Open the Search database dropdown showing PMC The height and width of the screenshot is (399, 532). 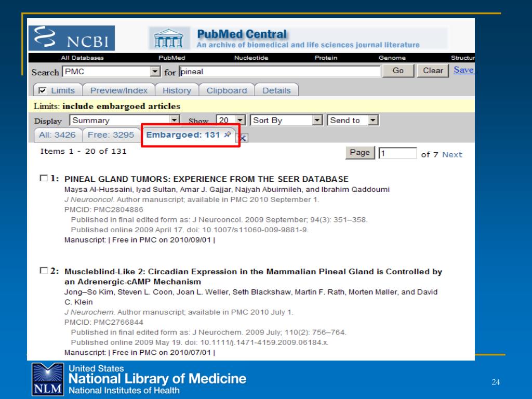click(x=111, y=72)
